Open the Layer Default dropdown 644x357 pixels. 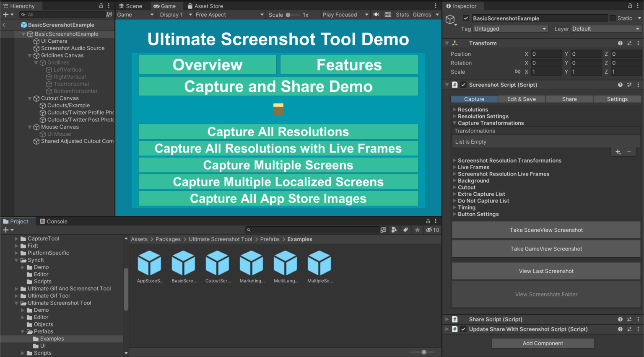pos(605,28)
